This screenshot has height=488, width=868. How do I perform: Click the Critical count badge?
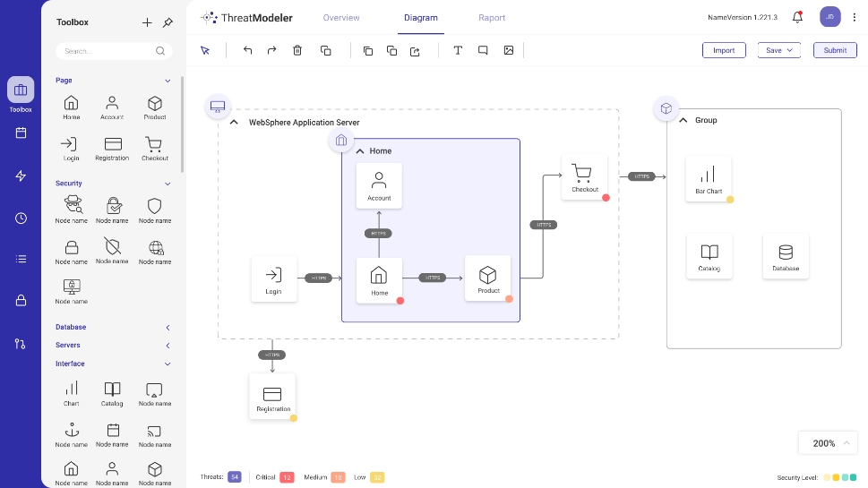tap(287, 477)
